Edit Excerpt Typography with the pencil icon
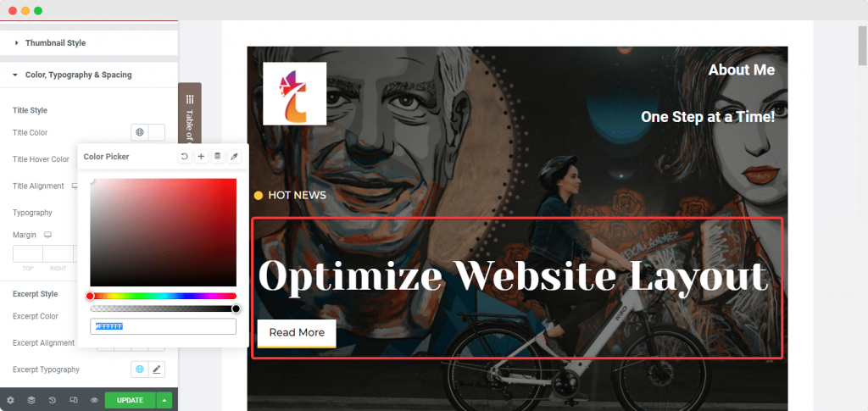This screenshot has width=868, height=411. tap(157, 369)
